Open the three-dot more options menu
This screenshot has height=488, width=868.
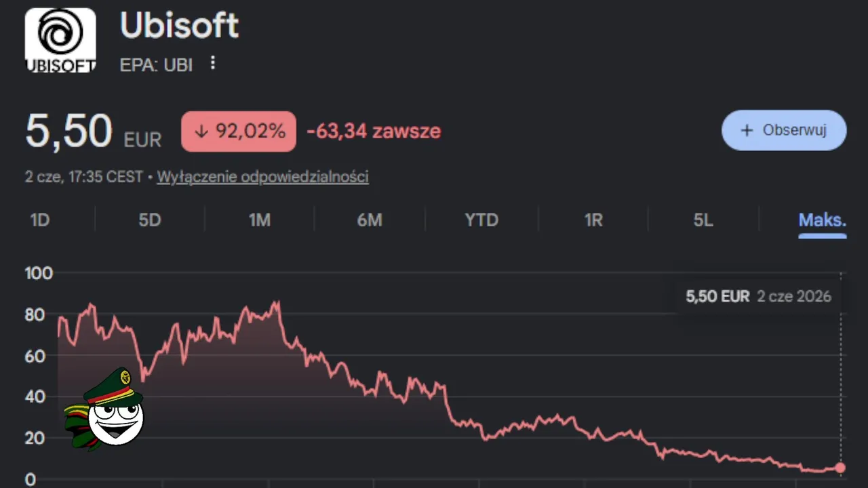click(x=212, y=63)
